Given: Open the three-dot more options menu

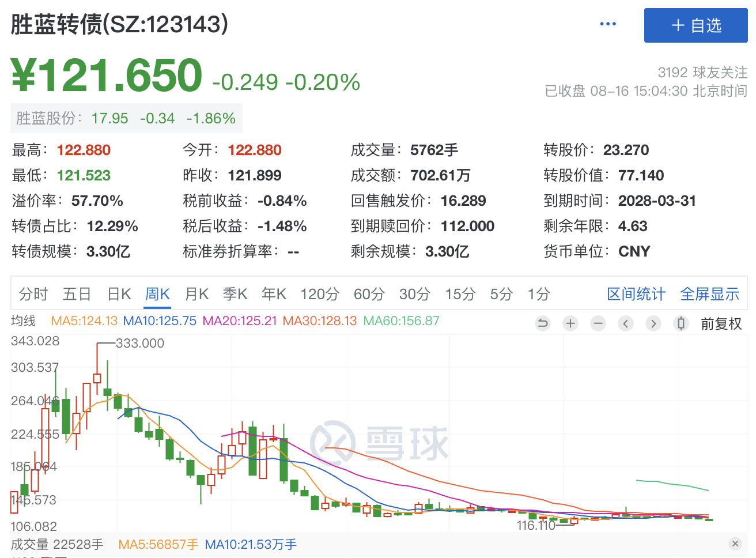Looking at the screenshot, I should [x=608, y=24].
